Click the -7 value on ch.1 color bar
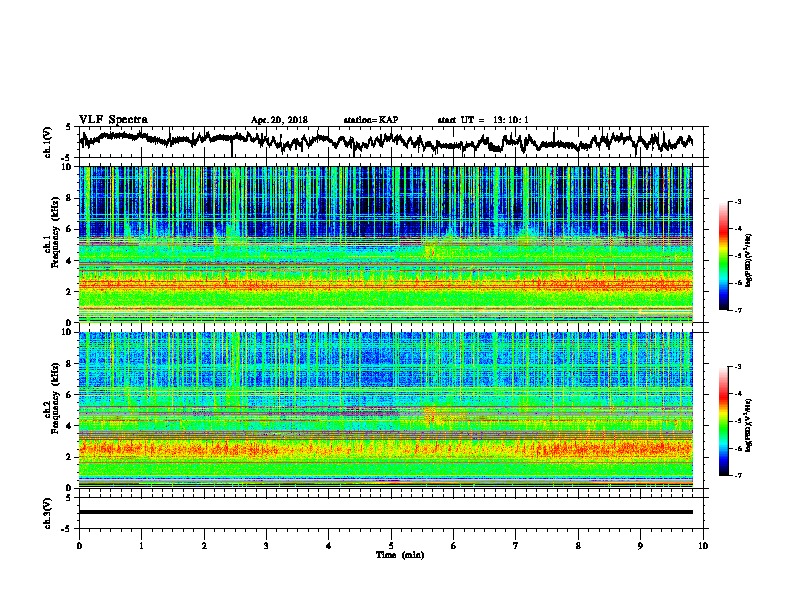The image size is (792, 612). pos(737,310)
